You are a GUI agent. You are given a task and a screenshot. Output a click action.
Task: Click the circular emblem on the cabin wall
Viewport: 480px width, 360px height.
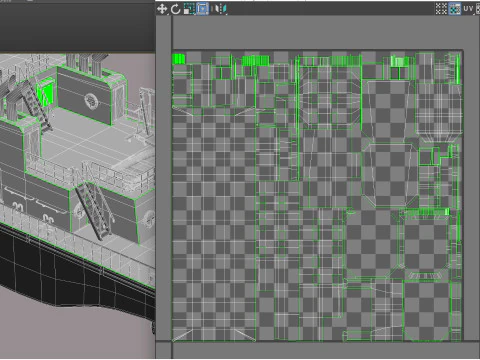tap(91, 100)
